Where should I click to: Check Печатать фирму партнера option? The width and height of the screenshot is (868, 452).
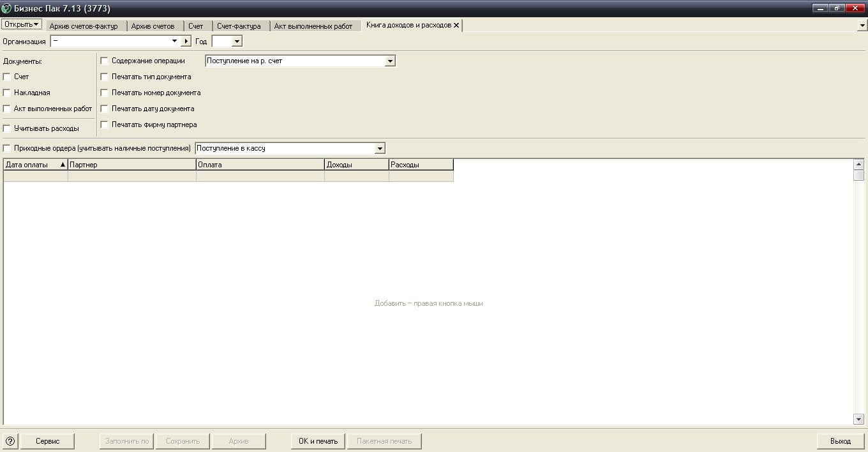105,125
